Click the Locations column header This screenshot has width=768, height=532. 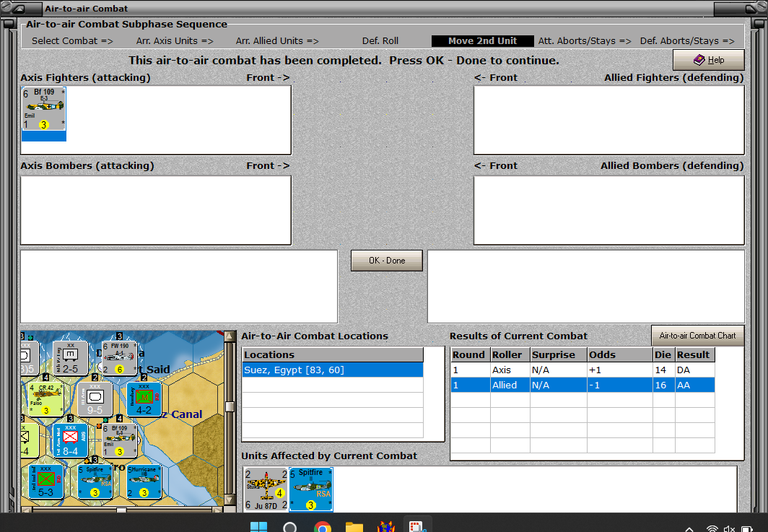click(333, 354)
